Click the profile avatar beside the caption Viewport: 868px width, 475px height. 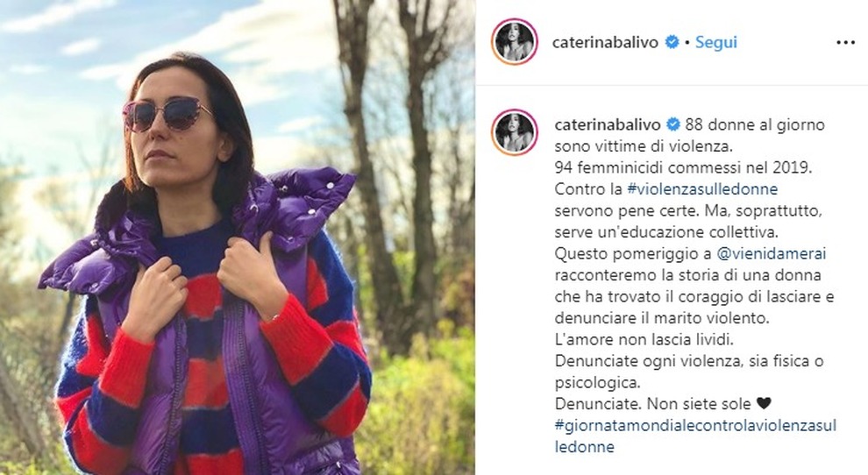coord(515,132)
